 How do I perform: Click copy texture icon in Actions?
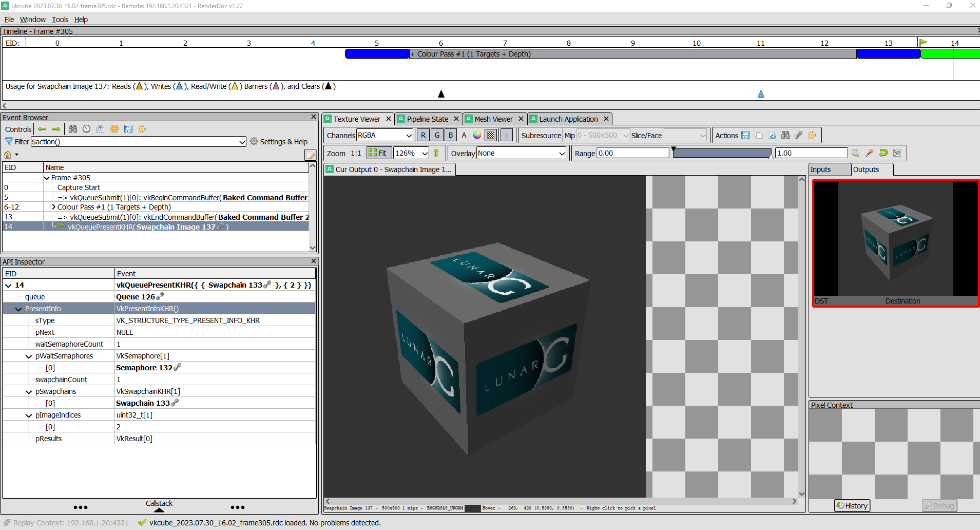pos(759,135)
